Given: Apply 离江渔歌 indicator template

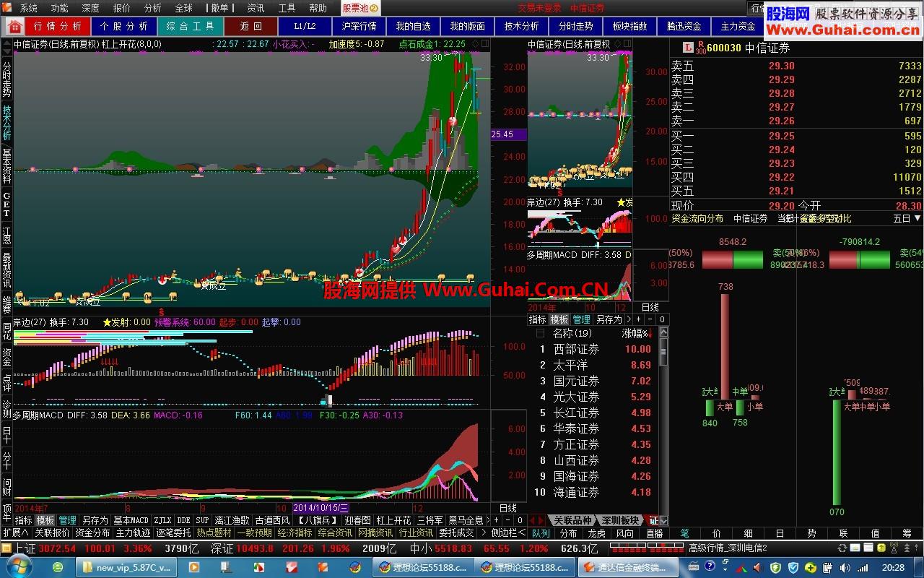Looking at the screenshot, I should point(232,520).
